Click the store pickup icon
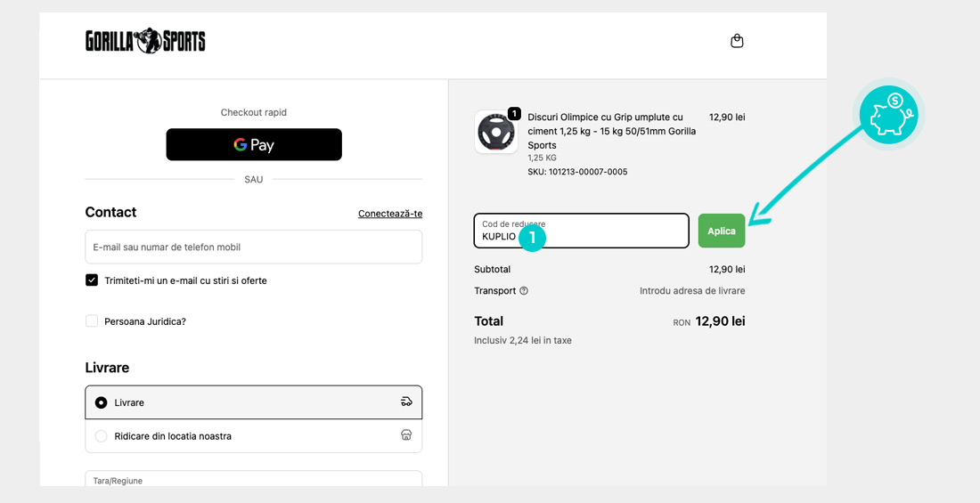Screen dimensions: 980x503 [406, 436]
